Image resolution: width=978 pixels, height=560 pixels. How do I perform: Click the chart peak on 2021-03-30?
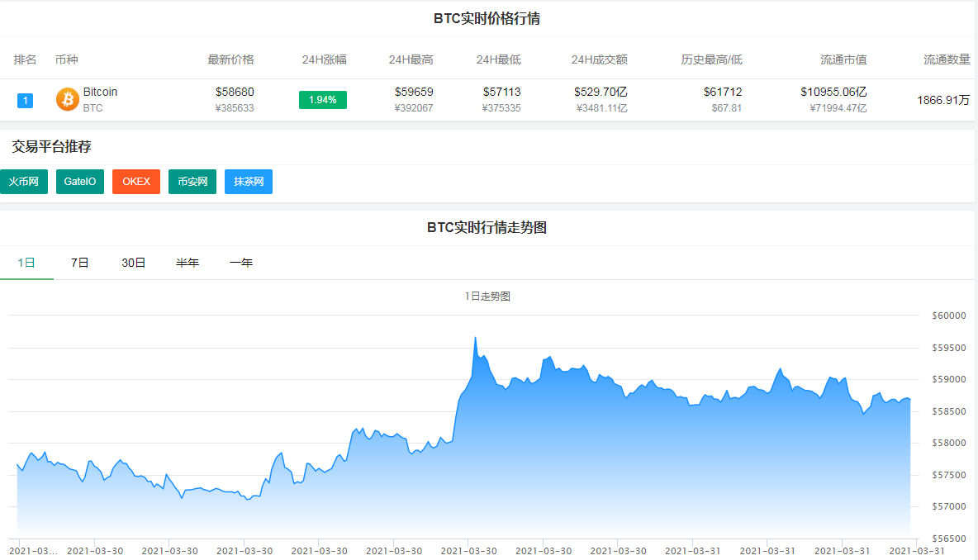point(477,337)
